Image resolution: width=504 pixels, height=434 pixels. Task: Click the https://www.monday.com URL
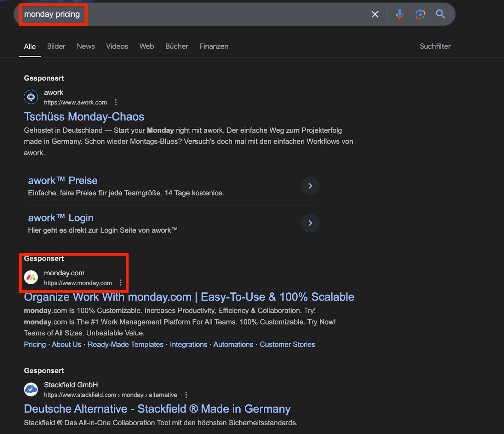coord(78,283)
